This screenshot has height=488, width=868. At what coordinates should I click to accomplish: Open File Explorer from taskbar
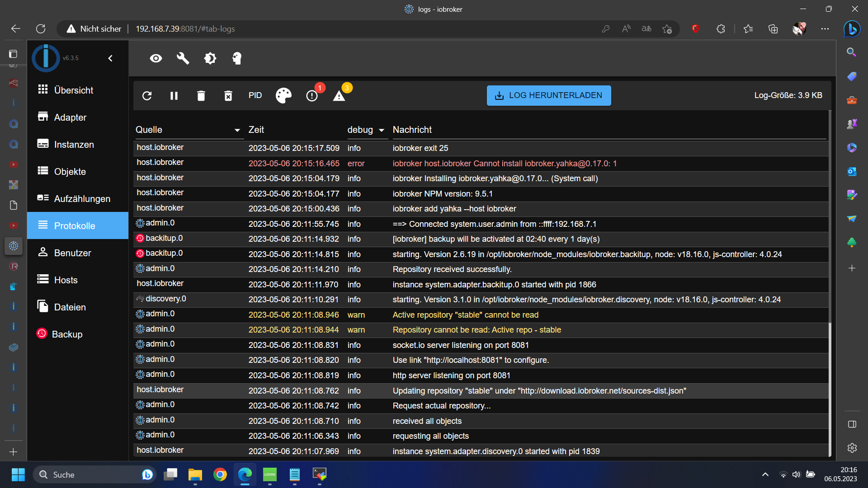[195, 474]
